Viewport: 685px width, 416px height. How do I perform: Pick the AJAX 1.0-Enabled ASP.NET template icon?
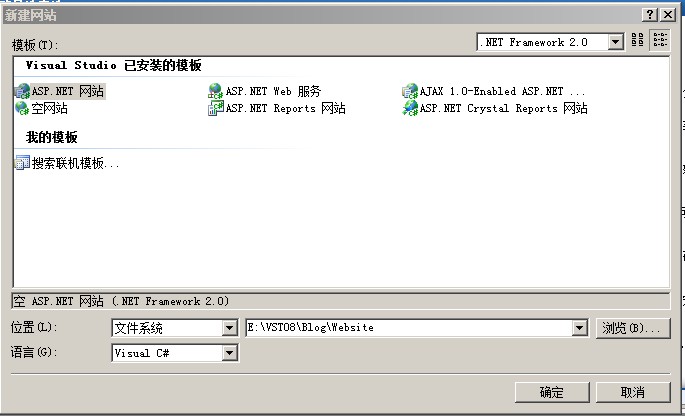(x=410, y=91)
